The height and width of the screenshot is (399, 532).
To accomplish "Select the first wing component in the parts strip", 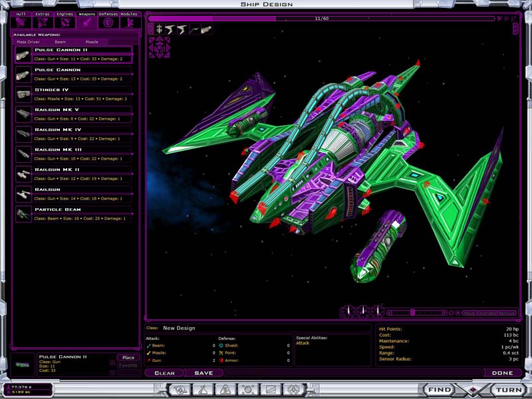I will coord(170,29).
